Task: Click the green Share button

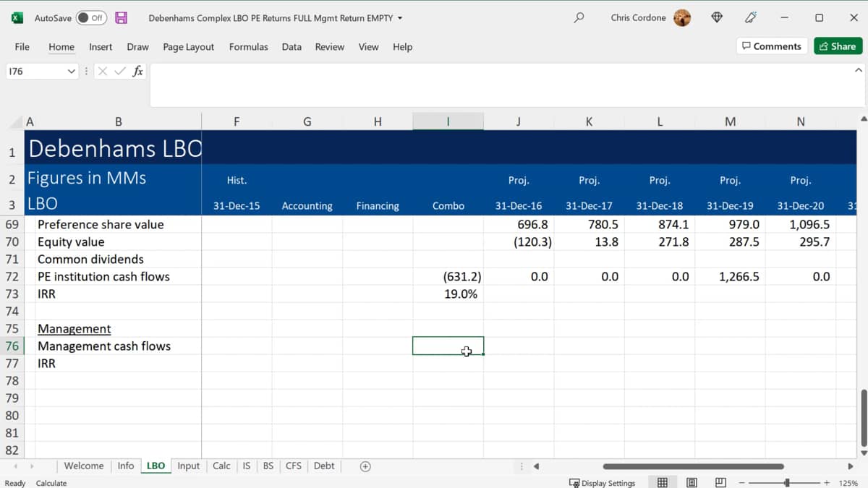Action: click(838, 46)
